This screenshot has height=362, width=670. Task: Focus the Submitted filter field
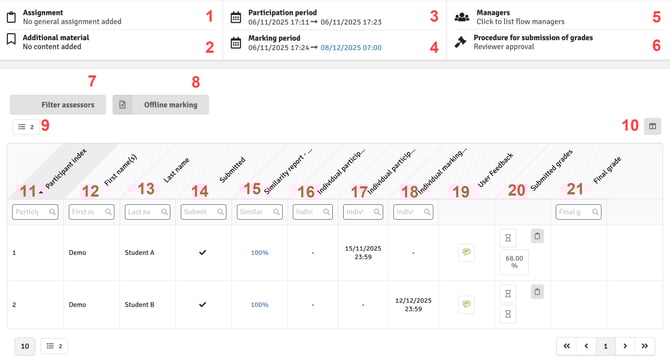pos(203,212)
